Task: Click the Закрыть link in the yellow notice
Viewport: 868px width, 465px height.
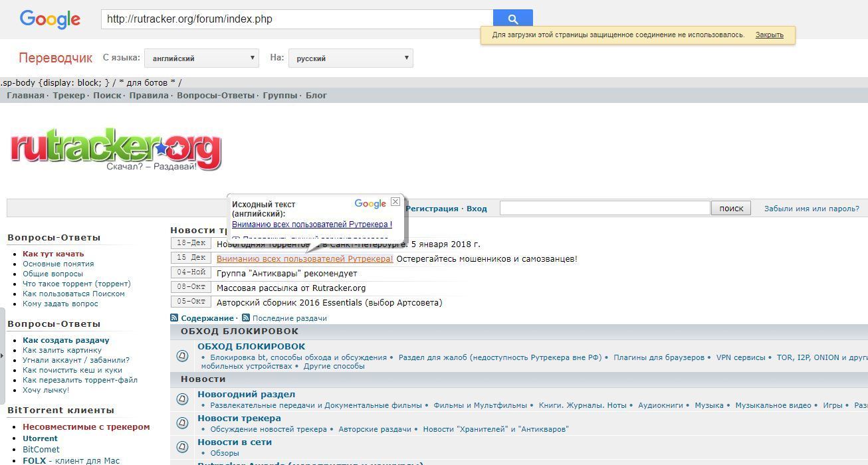Action: pyautogui.click(x=769, y=35)
